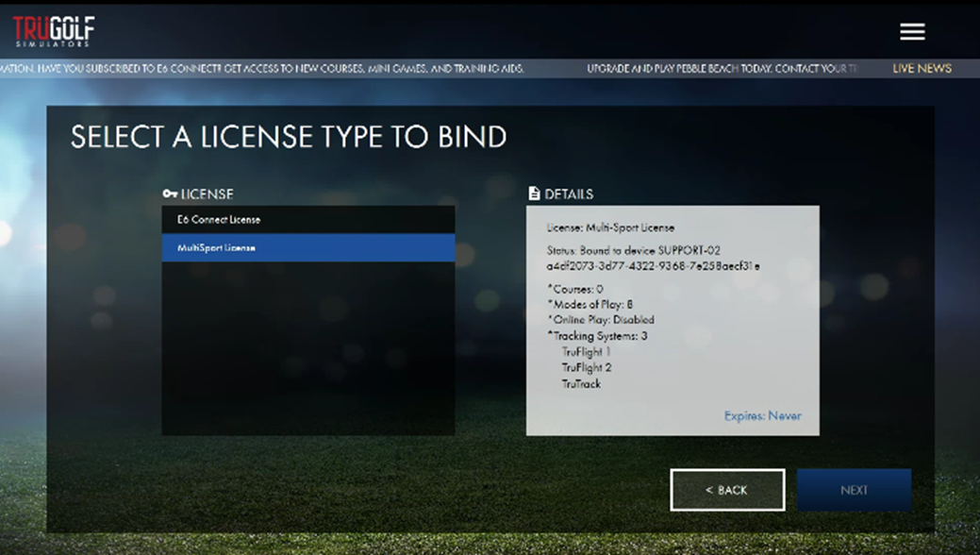Select the E6 Connect License row
The width and height of the screenshot is (980, 555).
tap(308, 220)
